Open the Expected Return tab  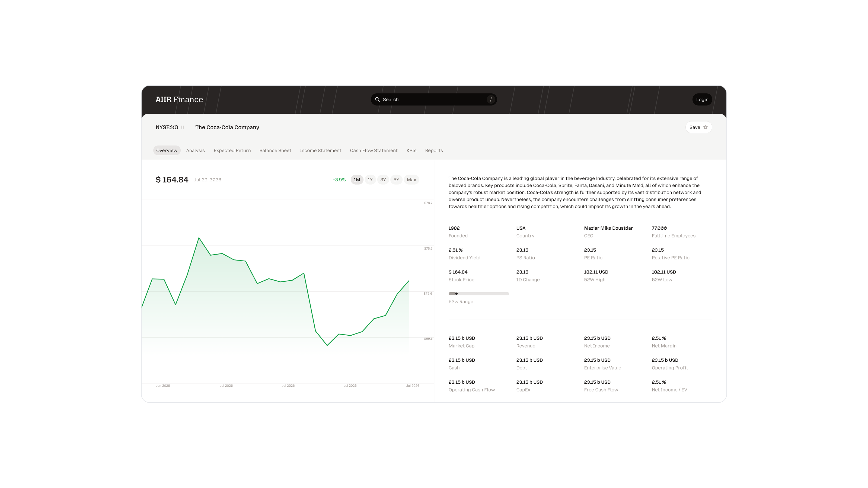(x=232, y=150)
